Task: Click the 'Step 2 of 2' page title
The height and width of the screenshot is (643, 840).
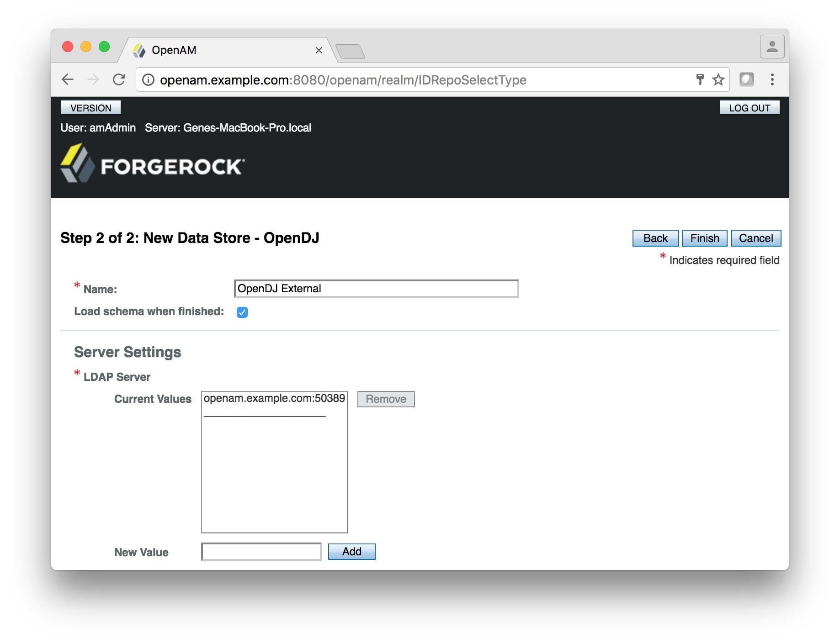Action: [190, 238]
